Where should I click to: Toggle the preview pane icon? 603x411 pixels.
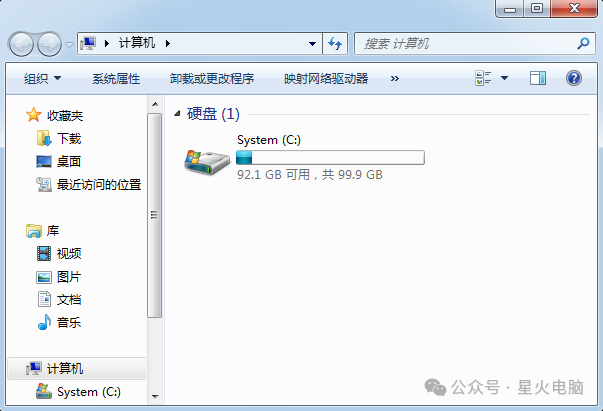pos(538,78)
